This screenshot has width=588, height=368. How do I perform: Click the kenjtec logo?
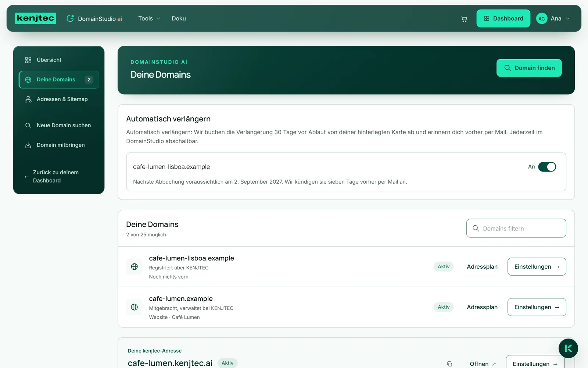point(35,18)
